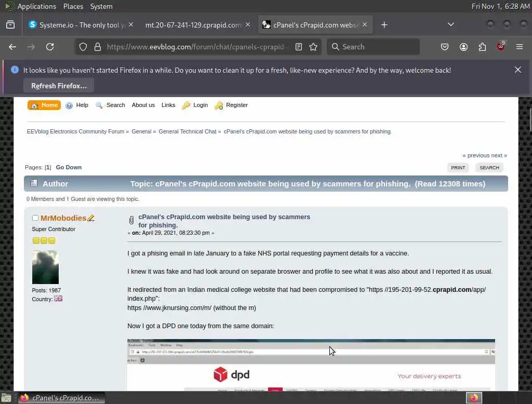The width and height of the screenshot is (532, 404).
Task: Open the extensions puzzle icon
Action: (x=482, y=47)
